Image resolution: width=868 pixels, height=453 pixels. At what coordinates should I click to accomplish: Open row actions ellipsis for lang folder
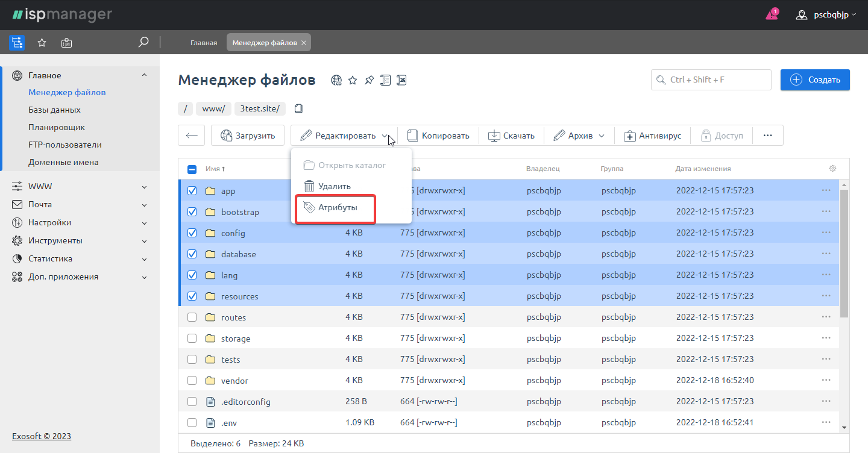826,275
